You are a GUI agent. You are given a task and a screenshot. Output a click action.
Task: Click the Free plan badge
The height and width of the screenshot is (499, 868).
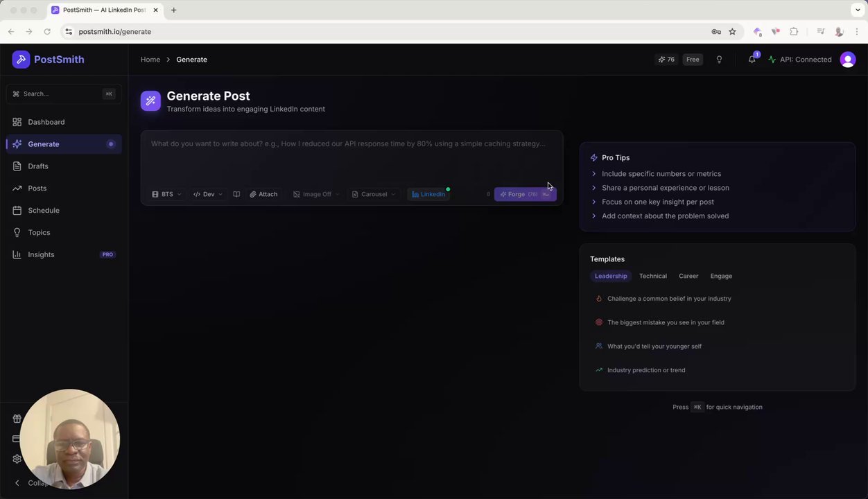click(x=693, y=60)
